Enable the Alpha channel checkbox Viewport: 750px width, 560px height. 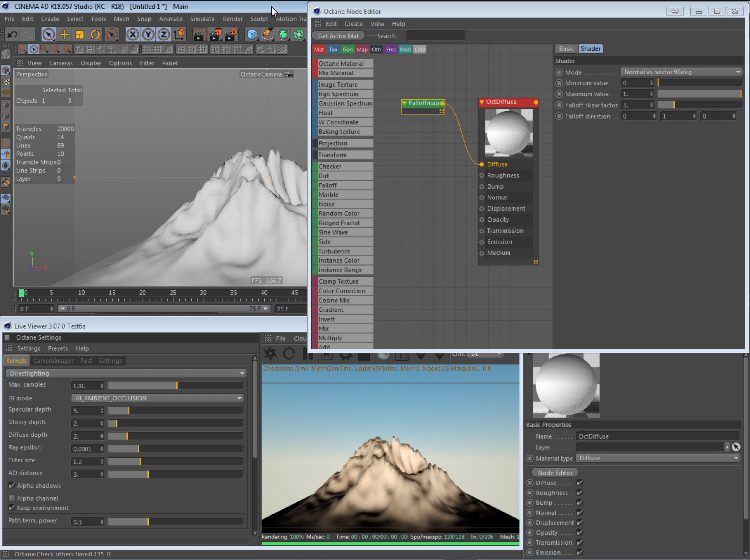click(x=12, y=498)
